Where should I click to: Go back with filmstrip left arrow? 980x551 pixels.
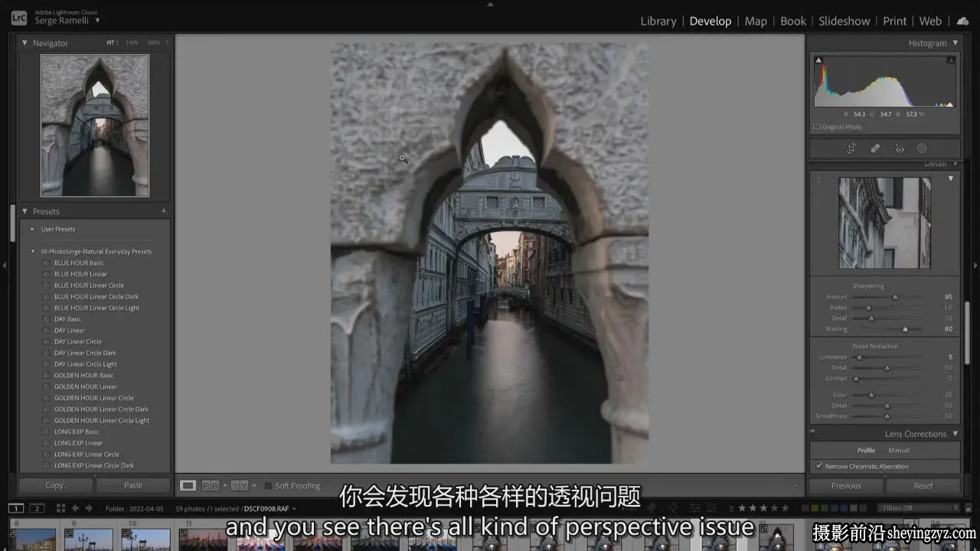(x=76, y=508)
